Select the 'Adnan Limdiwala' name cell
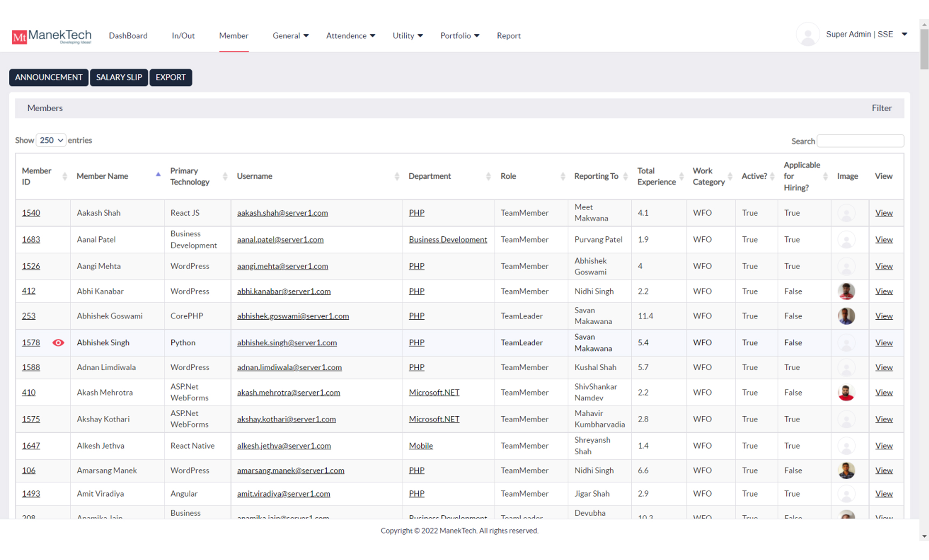929x560 pixels. [x=117, y=367]
